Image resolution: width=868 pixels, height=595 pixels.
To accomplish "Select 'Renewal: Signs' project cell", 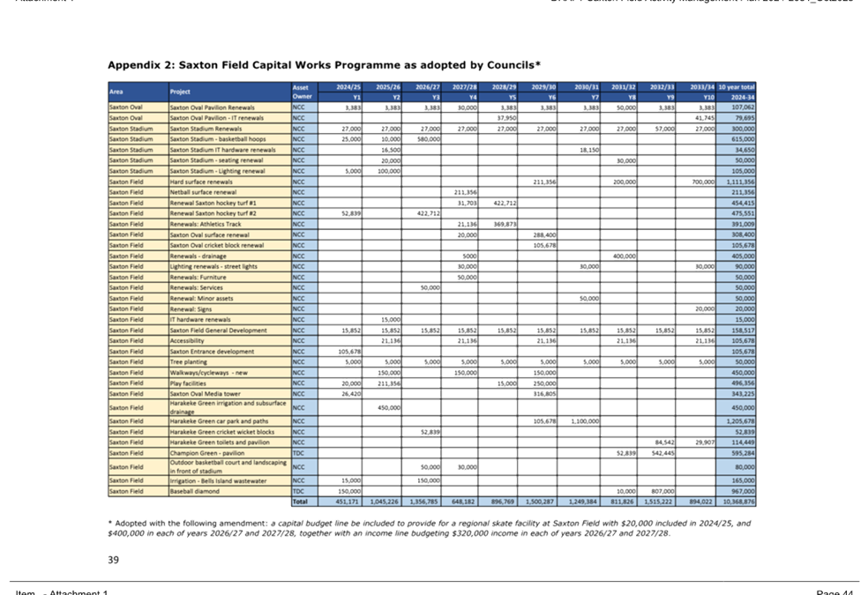I will pos(229,309).
